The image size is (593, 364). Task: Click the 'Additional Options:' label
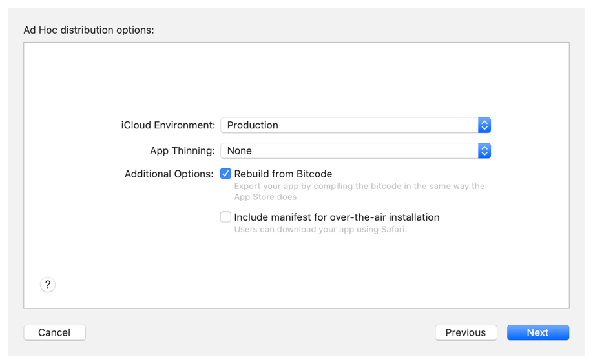(x=169, y=174)
